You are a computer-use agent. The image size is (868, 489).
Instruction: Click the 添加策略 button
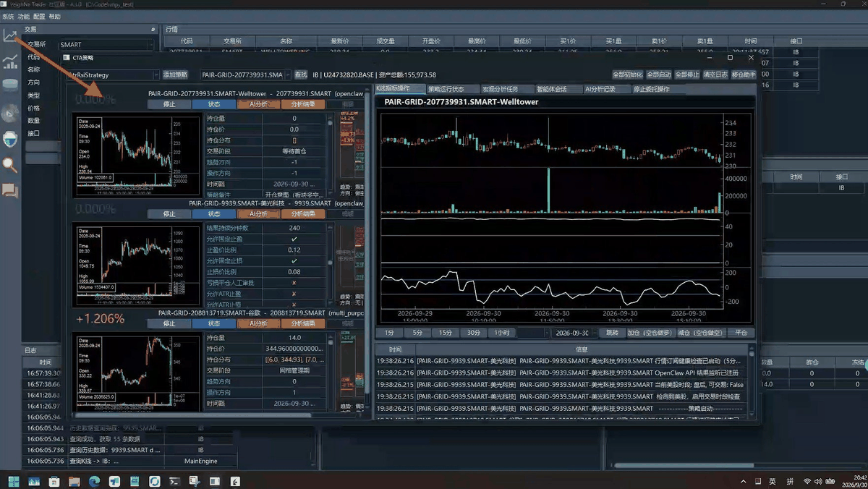pyautogui.click(x=175, y=75)
